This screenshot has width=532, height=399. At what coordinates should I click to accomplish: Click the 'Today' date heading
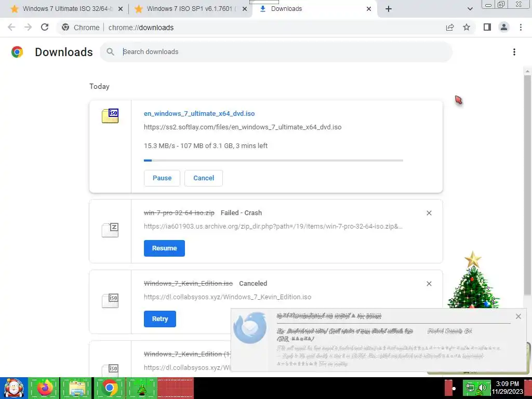99,87
